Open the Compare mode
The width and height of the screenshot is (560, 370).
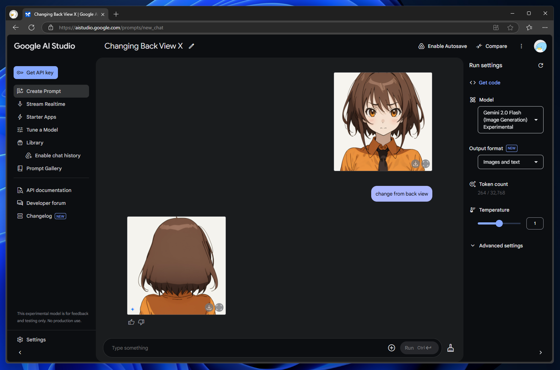492,46
